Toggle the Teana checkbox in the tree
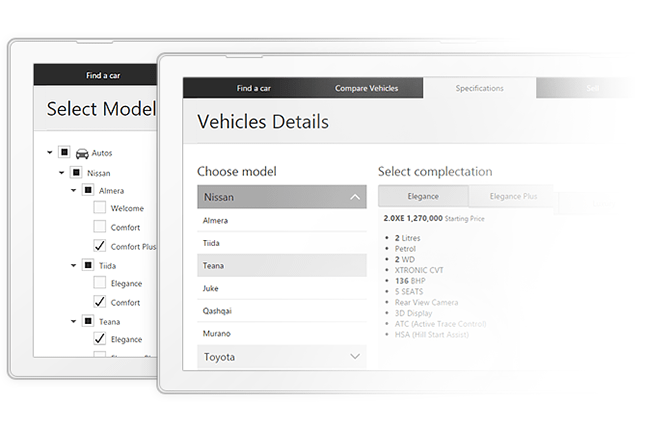The width and height of the screenshot is (645, 435). 88,321
